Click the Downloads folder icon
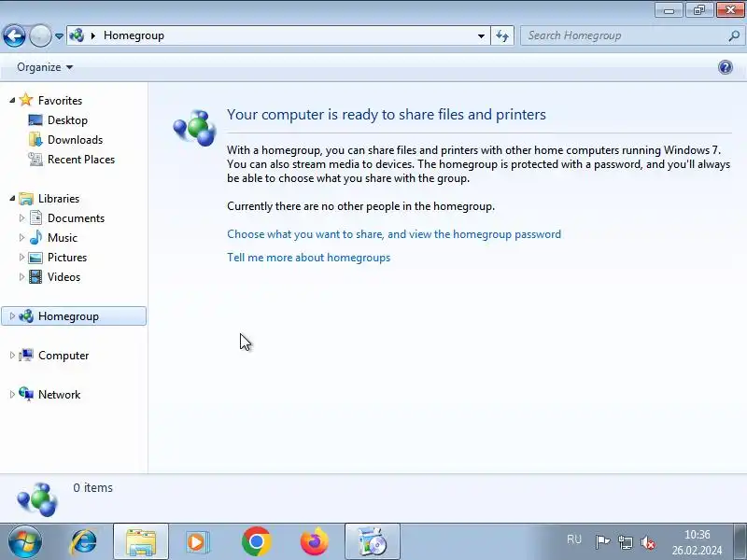The image size is (747, 560). [x=35, y=139]
